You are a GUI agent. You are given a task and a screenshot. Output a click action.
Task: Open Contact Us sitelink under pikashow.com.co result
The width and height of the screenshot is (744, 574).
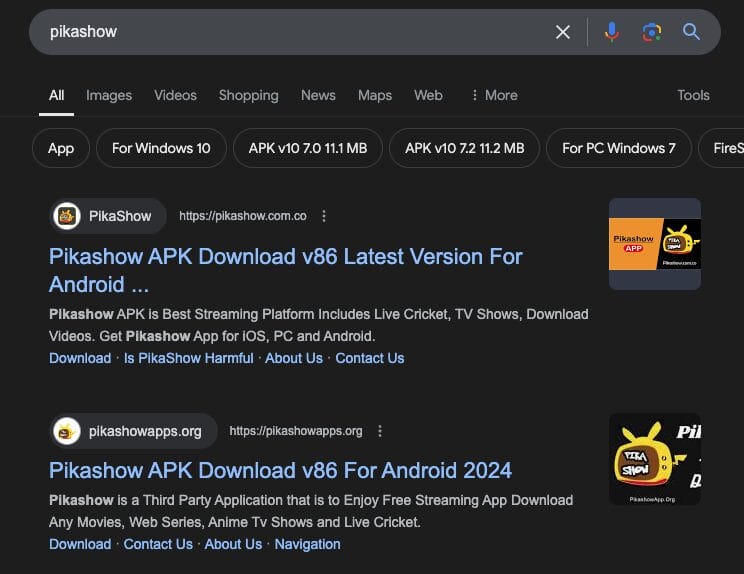tap(370, 358)
